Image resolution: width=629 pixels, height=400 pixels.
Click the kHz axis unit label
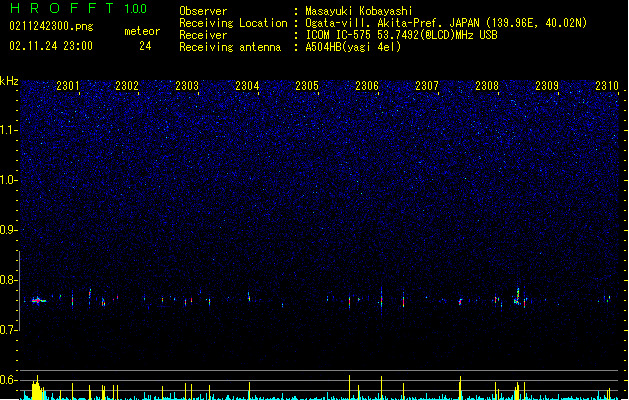tap(9, 81)
